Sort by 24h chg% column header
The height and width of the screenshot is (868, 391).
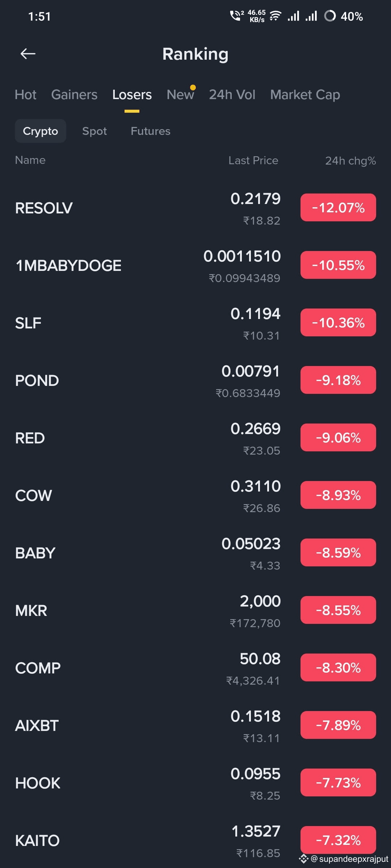pos(350,161)
